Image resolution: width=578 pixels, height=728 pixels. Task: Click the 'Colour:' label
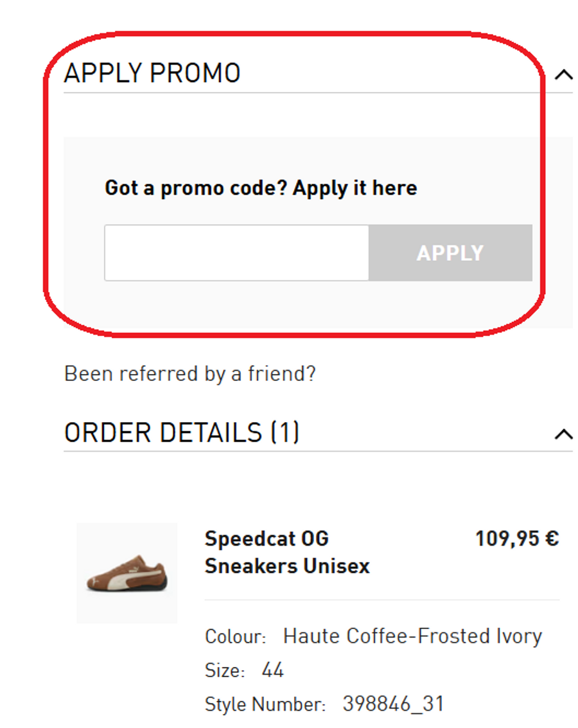coord(235,637)
